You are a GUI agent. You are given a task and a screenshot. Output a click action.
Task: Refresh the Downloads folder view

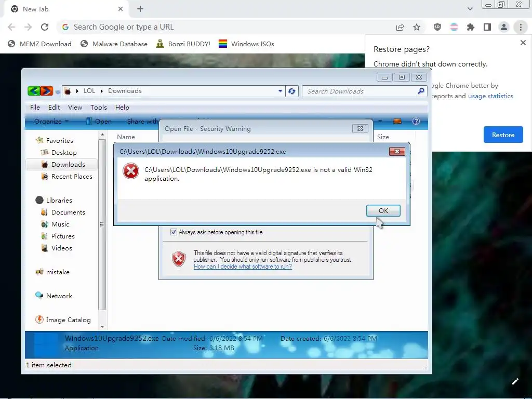pyautogui.click(x=292, y=91)
